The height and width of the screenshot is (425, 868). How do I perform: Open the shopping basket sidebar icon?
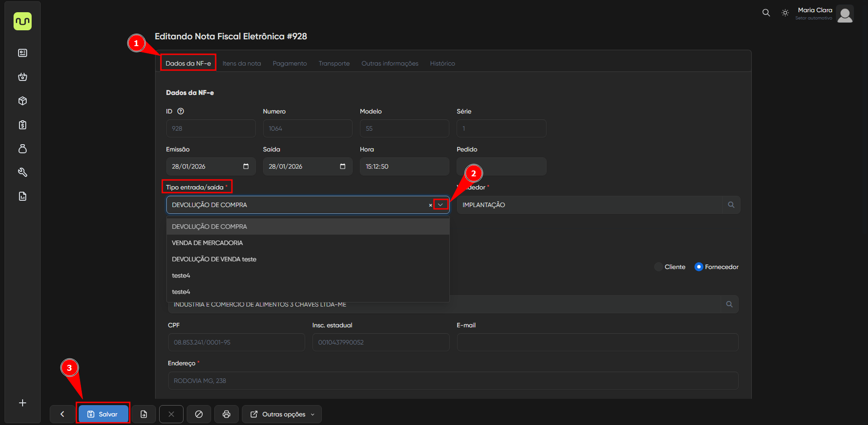click(x=23, y=77)
